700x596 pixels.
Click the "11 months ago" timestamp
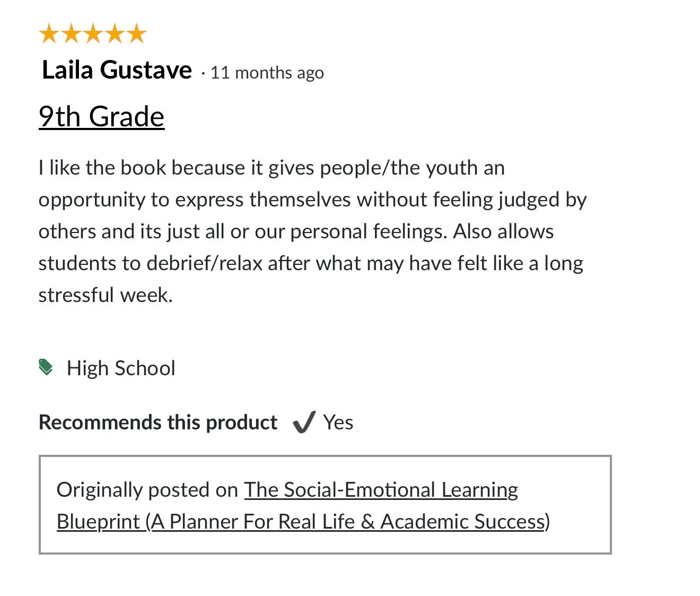[267, 72]
